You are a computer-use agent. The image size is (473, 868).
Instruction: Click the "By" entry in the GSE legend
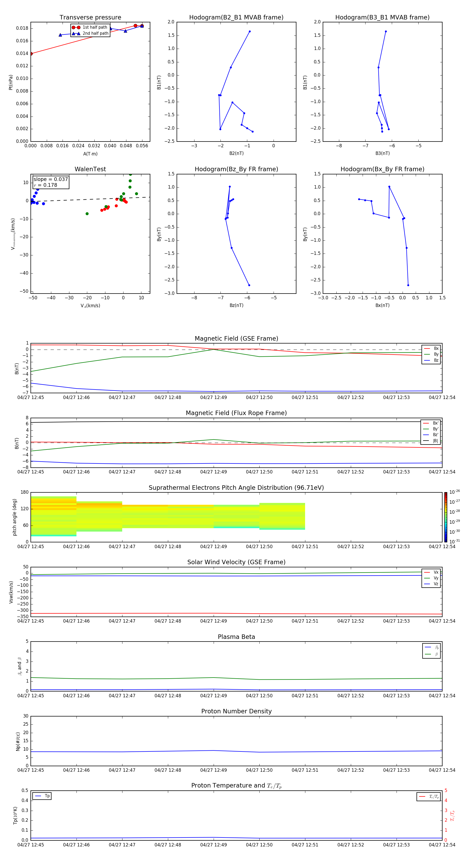tap(431, 354)
